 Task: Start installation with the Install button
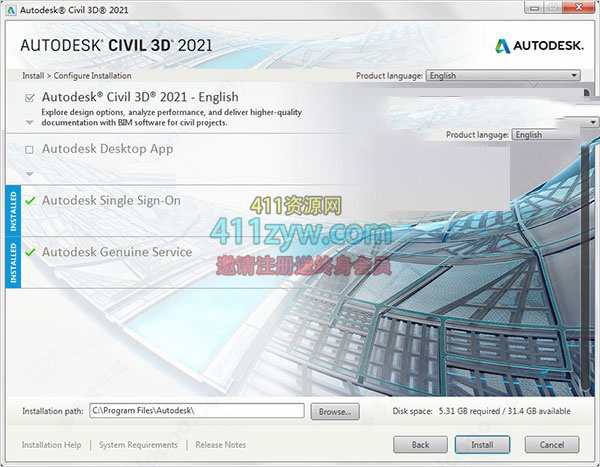(x=482, y=444)
